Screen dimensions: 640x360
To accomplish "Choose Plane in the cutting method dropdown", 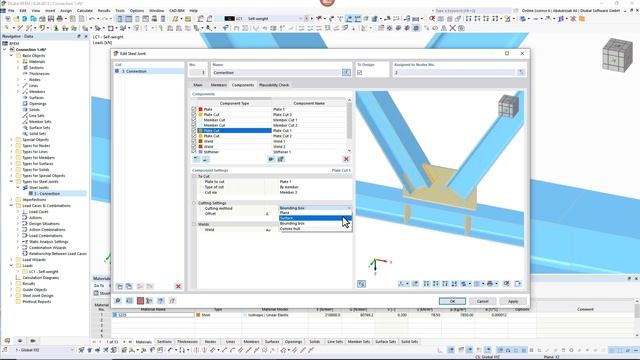I will coord(315,213).
